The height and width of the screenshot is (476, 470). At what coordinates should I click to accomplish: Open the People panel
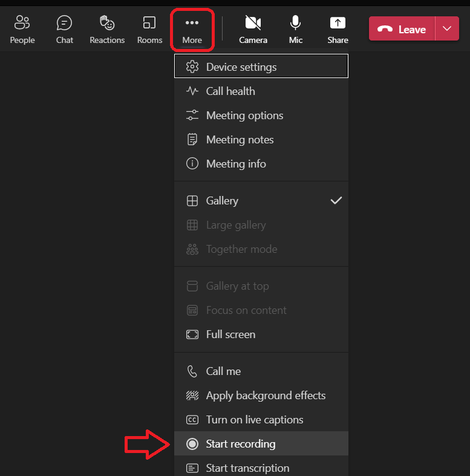tap(22, 29)
